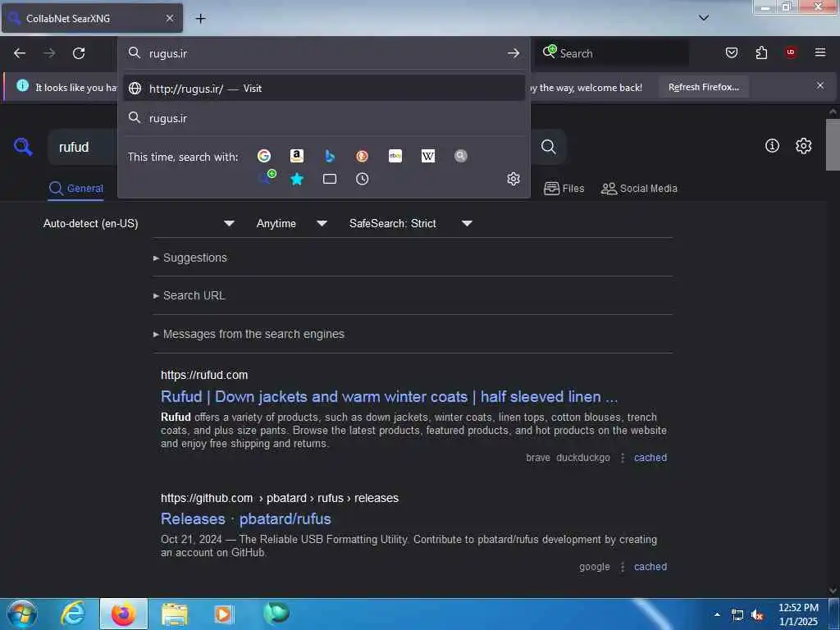
Task: Open SafeSearch: Strict dropdown
Action: pos(410,223)
